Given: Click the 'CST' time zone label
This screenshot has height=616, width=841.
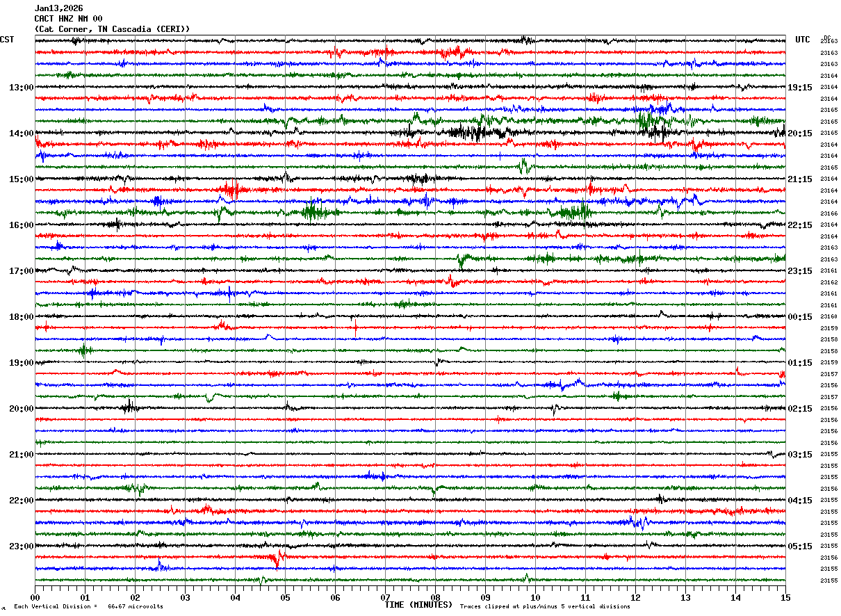Looking at the screenshot, I should pos(7,40).
